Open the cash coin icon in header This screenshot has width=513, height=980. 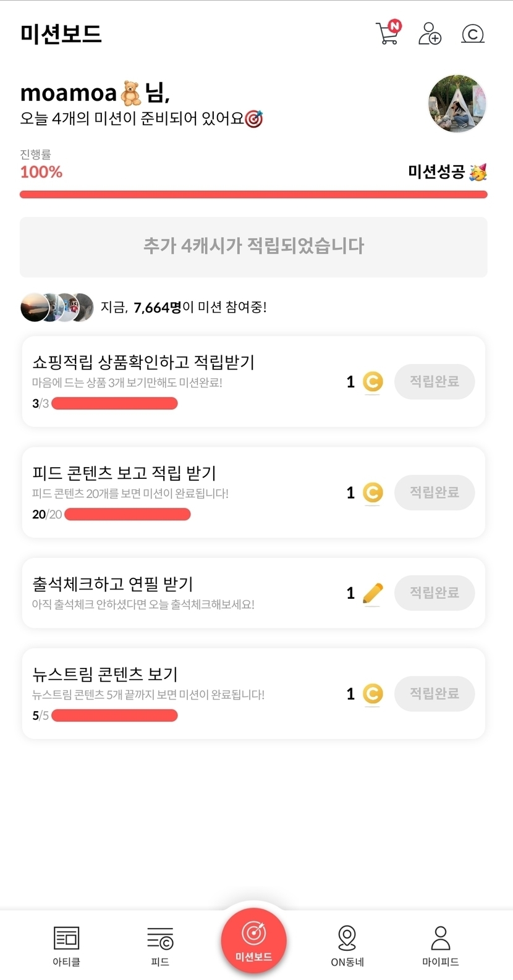tap(473, 33)
